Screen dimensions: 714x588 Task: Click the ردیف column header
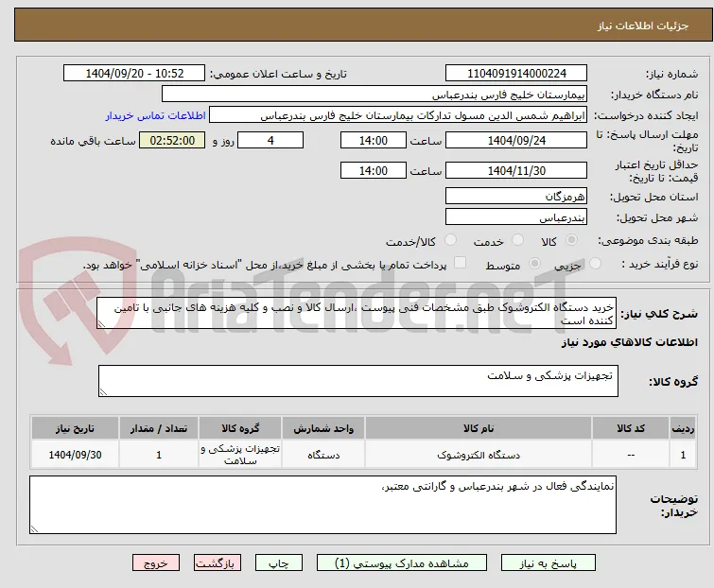click(683, 428)
